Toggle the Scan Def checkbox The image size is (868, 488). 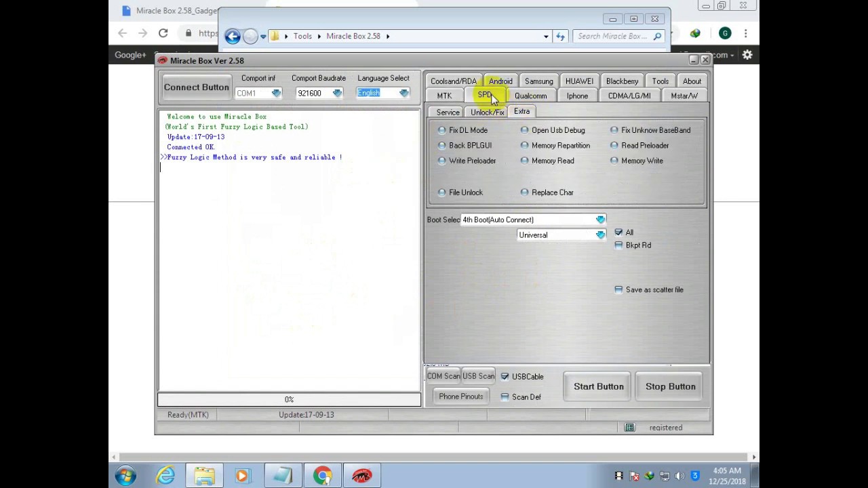pos(505,397)
